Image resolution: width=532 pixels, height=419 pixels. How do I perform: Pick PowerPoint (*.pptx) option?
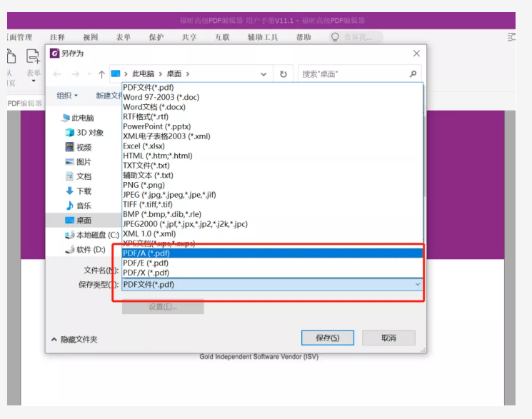point(272,126)
